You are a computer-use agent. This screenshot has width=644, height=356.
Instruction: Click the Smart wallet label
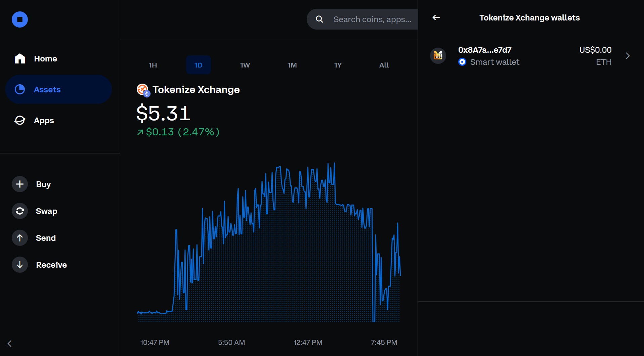click(x=495, y=62)
